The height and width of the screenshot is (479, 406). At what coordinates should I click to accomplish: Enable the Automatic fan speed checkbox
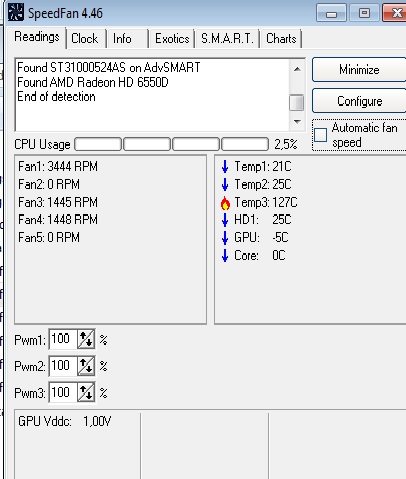pyautogui.click(x=320, y=135)
